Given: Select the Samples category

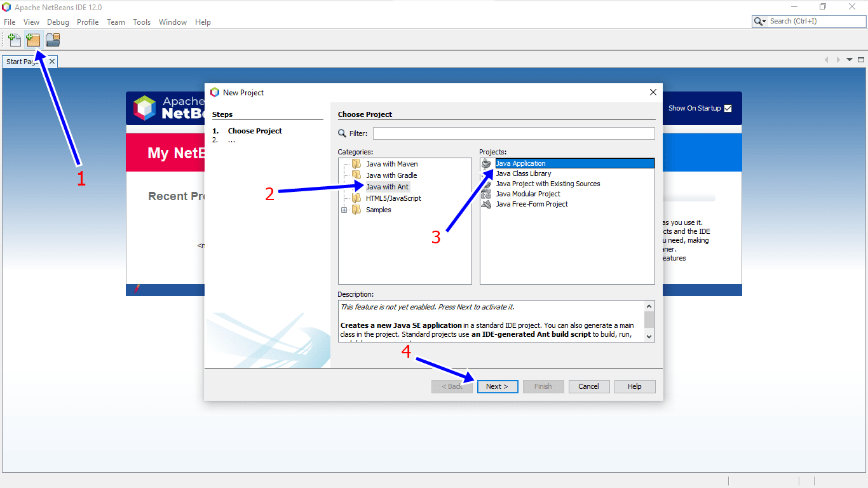Looking at the screenshot, I should tap(378, 210).
